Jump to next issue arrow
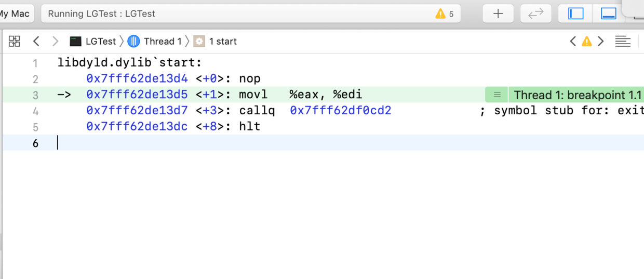Image resolution: width=644 pixels, height=279 pixels. pos(601,41)
